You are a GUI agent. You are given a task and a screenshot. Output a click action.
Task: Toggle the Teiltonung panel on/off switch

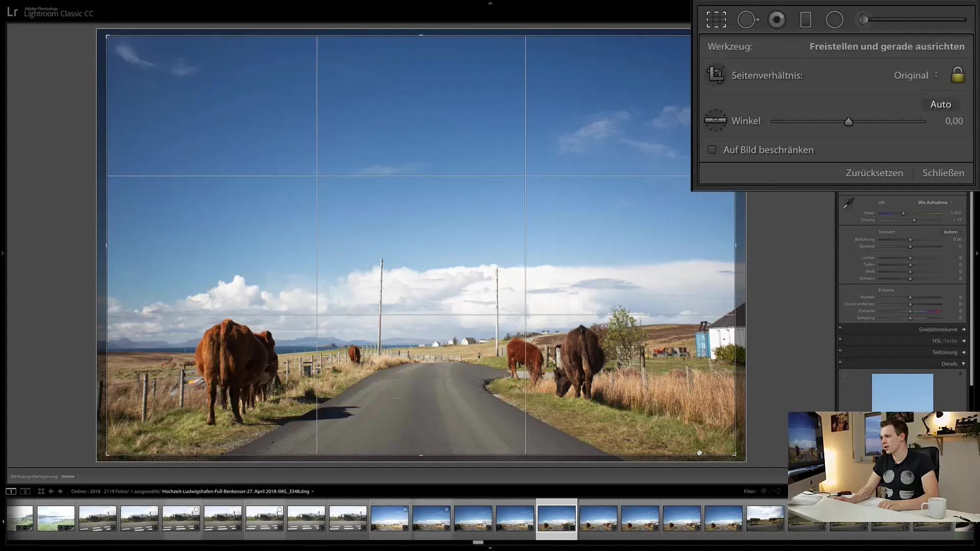(x=840, y=351)
